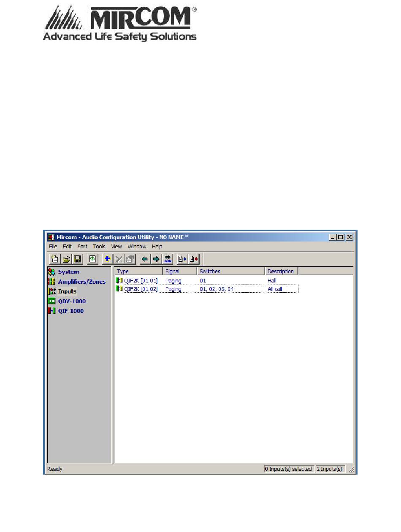This screenshot has width=401, height=532.
Task: Select the QIF2K [01-02] row text
Action: (x=141, y=289)
